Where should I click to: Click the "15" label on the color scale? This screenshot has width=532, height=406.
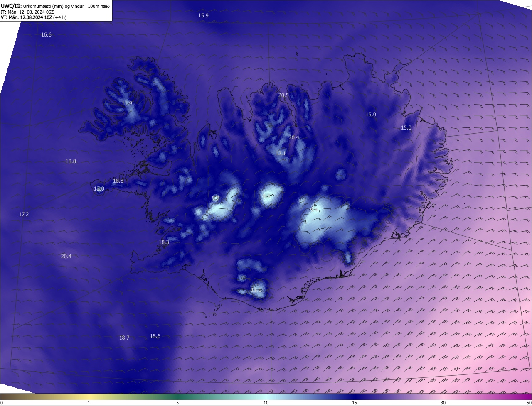coord(355,403)
